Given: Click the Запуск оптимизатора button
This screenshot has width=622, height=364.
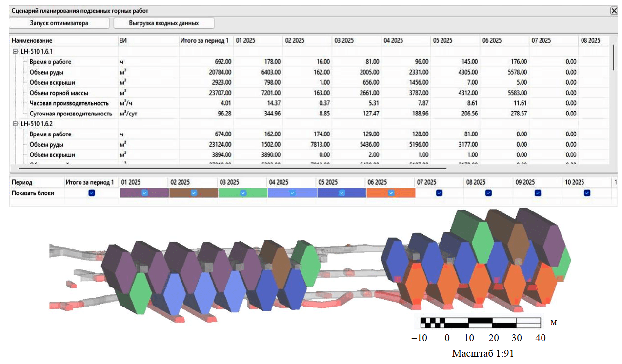Looking at the screenshot, I should point(59,23).
